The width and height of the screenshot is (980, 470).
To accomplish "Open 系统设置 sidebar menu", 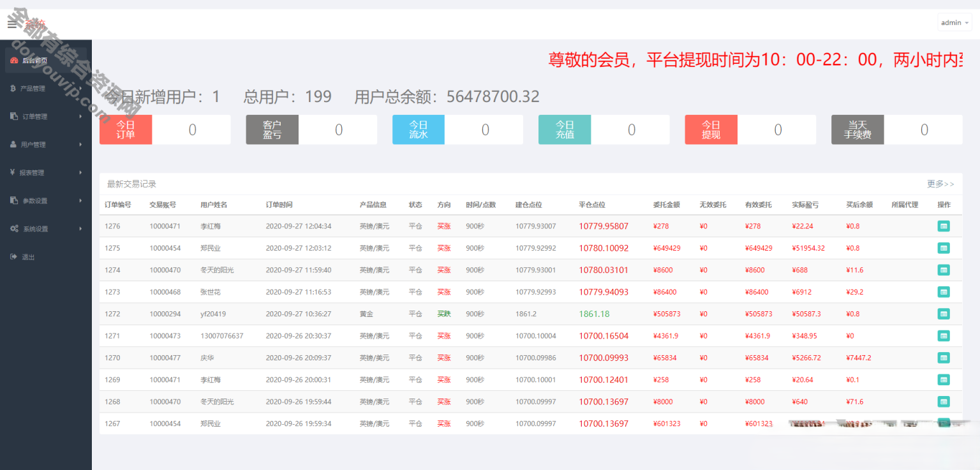I will click(x=46, y=229).
